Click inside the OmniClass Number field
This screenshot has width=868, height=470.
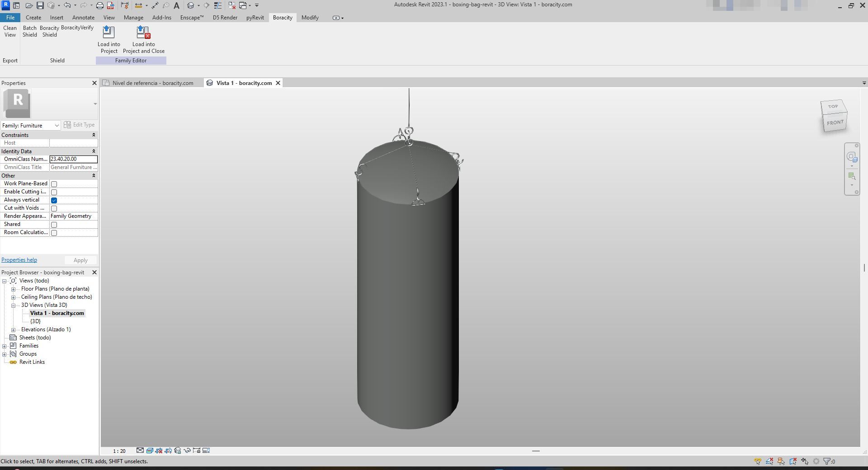pos(73,159)
